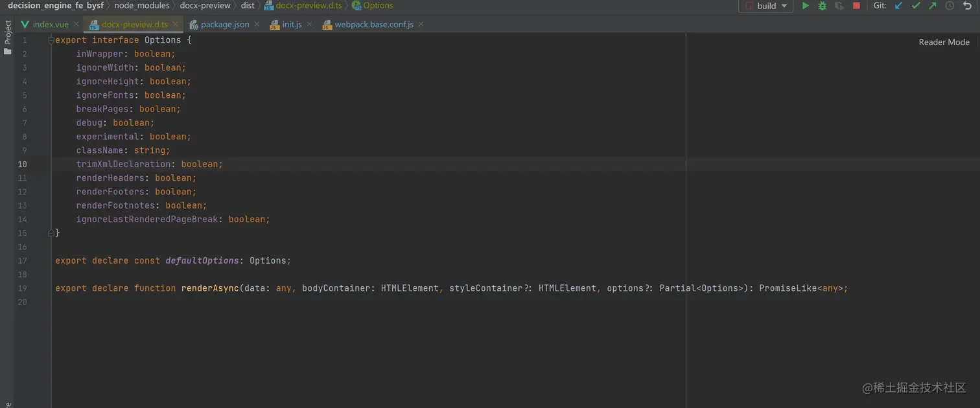Image resolution: width=980 pixels, height=408 pixels.
Task: Click the Rollback undo arrow icon
Action: (968, 6)
